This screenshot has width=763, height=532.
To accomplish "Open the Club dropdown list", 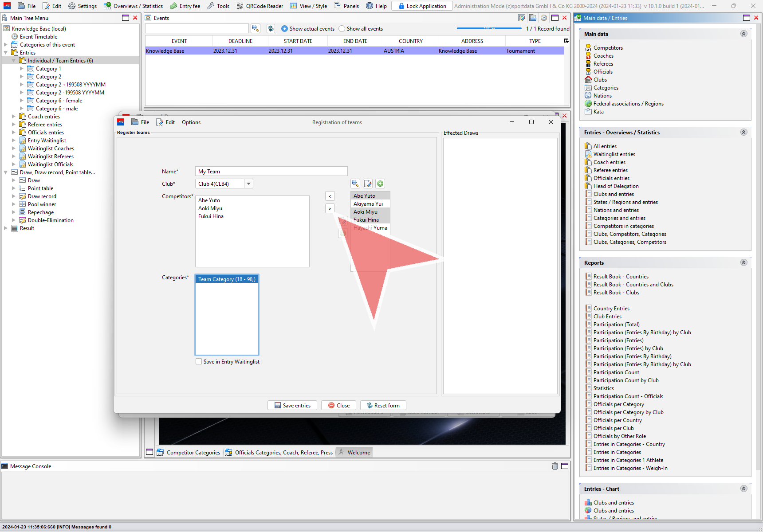I will click(x=248, y=184).
